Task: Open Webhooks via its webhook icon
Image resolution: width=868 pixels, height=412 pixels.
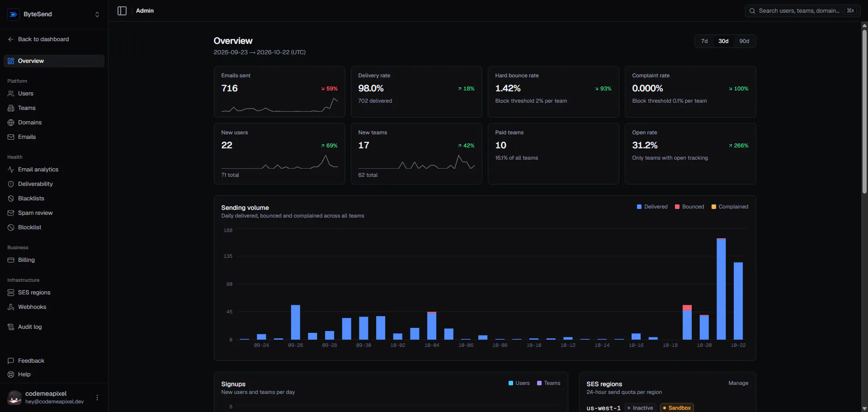Action: 11,307
